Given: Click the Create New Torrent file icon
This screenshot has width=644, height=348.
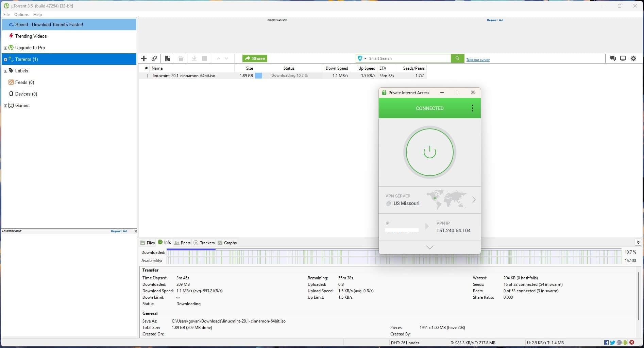Looking at the screenshot, I should point(168,58).
